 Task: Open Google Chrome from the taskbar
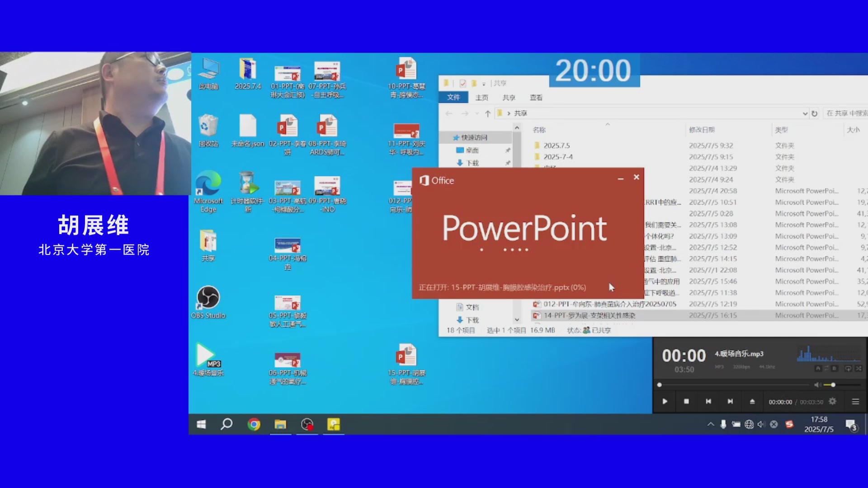[254, 424]
